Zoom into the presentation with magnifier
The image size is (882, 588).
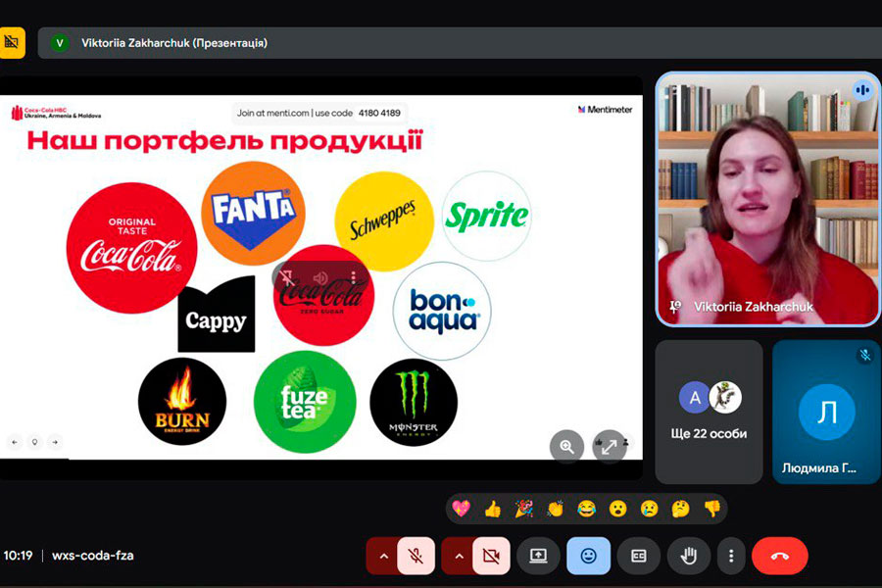(566, 446)
